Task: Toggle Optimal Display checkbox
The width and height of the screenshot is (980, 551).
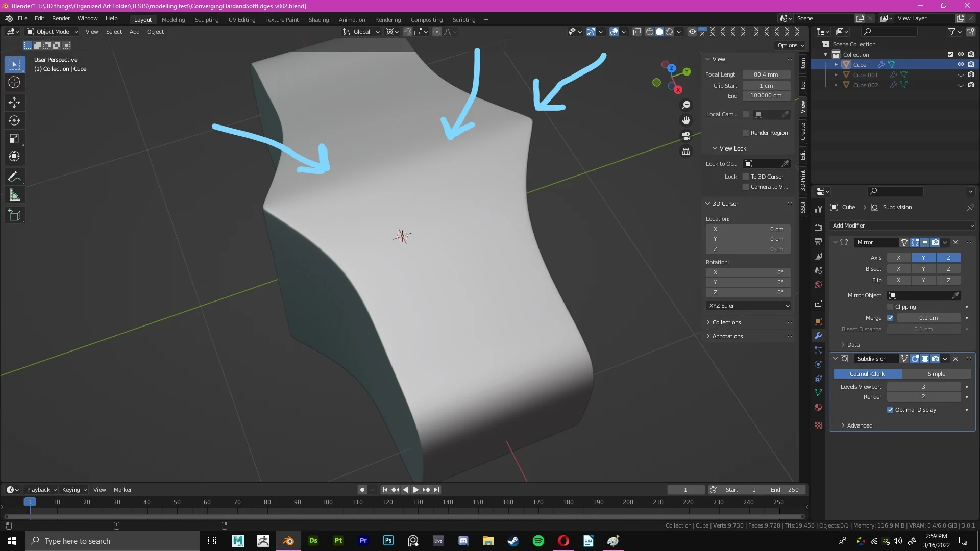Action: point(891,409)
